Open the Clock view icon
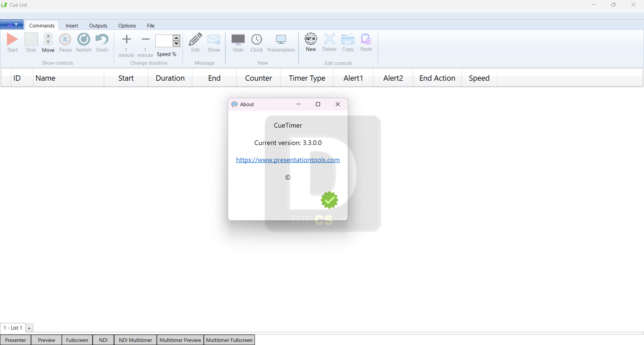Screen dimensions: 644x345 257,39
